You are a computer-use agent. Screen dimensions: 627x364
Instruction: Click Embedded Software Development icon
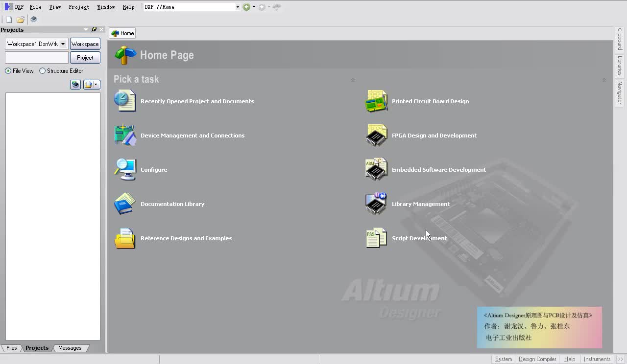(376, 169)
